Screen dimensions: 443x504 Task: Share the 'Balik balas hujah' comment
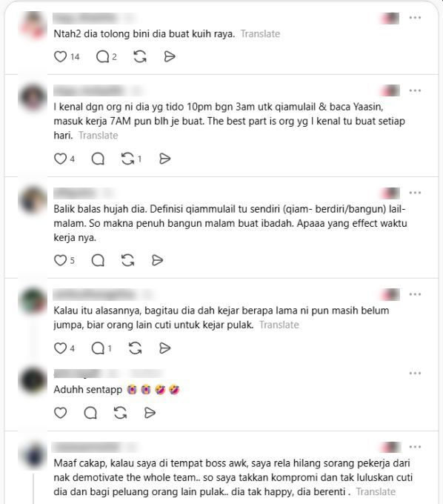157,260
